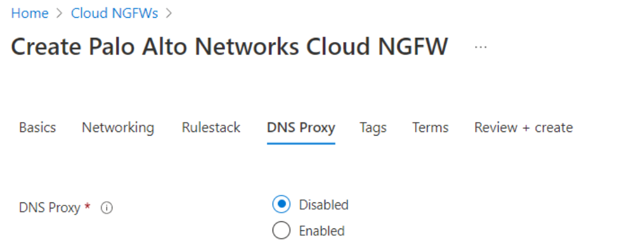This screenshot has width=644, height=251.
Task: Click the breadcrumb chevron after Home
Action: [60, 14]
